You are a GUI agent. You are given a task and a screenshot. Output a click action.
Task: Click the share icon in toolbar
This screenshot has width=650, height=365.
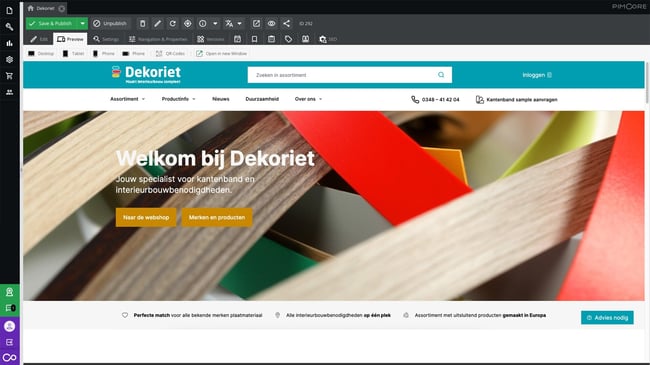pyautogui.click(x=286, y=24)
